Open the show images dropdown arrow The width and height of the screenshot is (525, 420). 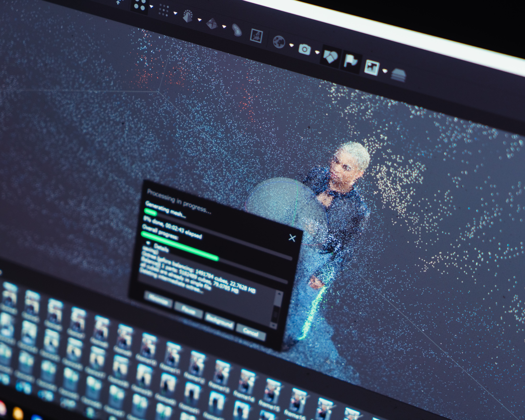pyautogui.click(x=385, y=71)
